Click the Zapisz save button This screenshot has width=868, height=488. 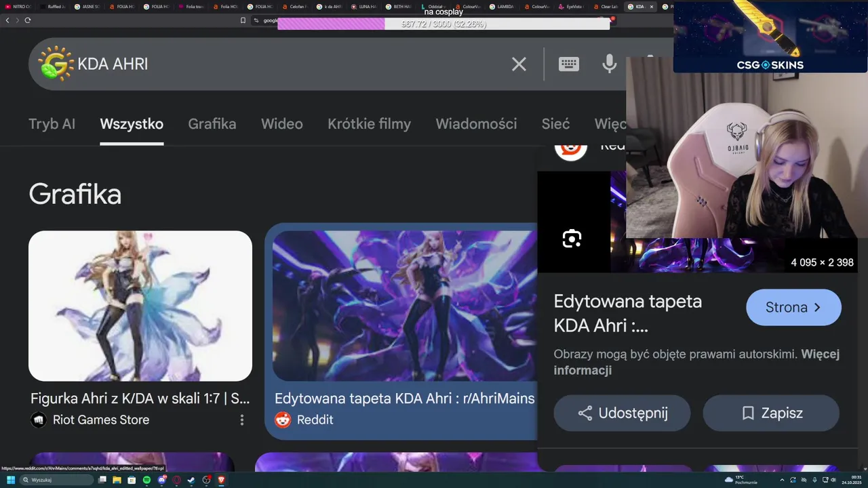[771, 413]
